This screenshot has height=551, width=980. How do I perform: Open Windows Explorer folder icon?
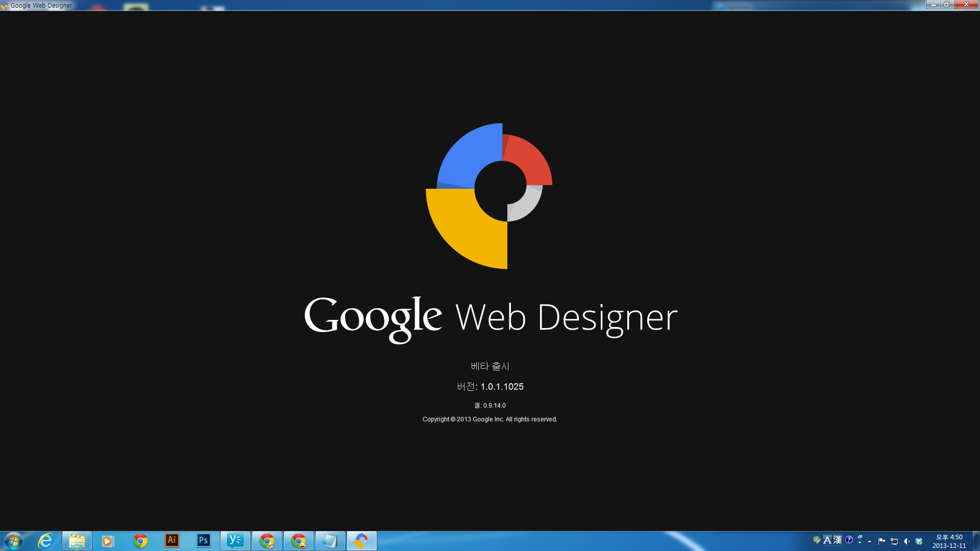click(77, 541)
